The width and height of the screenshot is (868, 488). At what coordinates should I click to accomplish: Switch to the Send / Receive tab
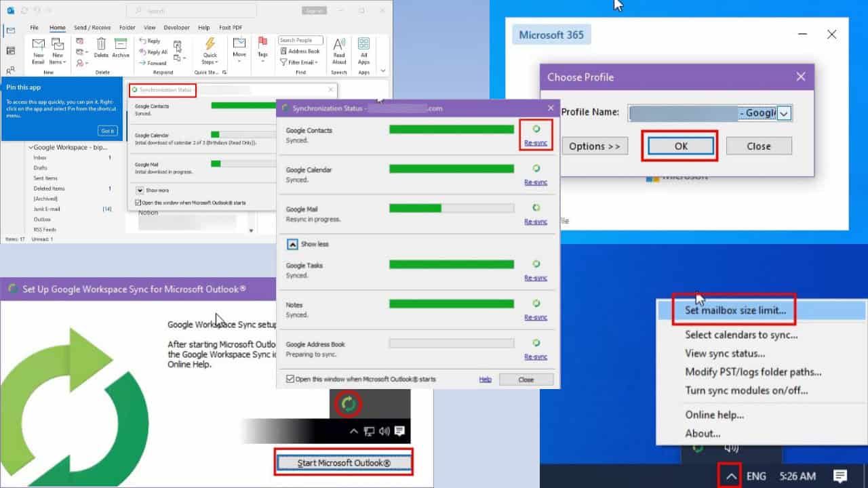tap(92, 28)
